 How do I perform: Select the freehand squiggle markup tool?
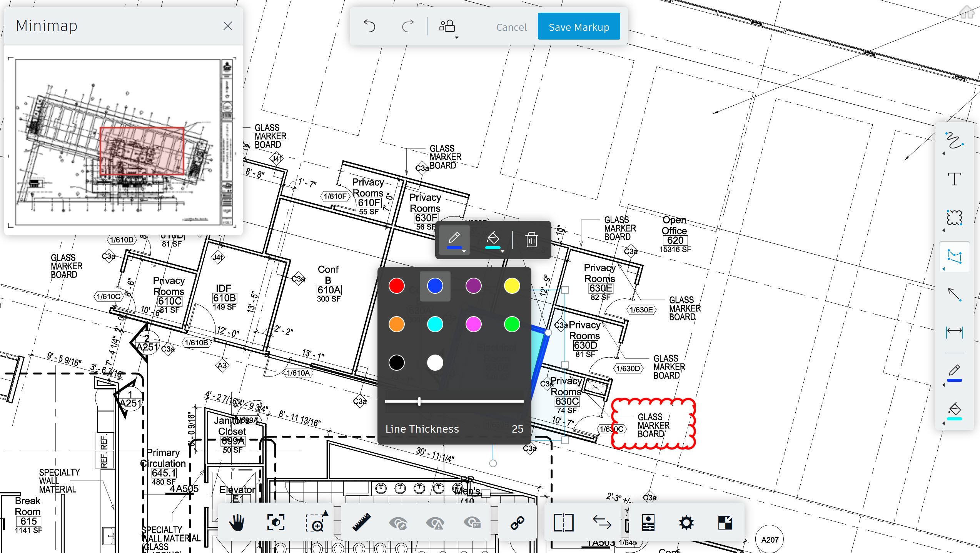coord(954,141)
